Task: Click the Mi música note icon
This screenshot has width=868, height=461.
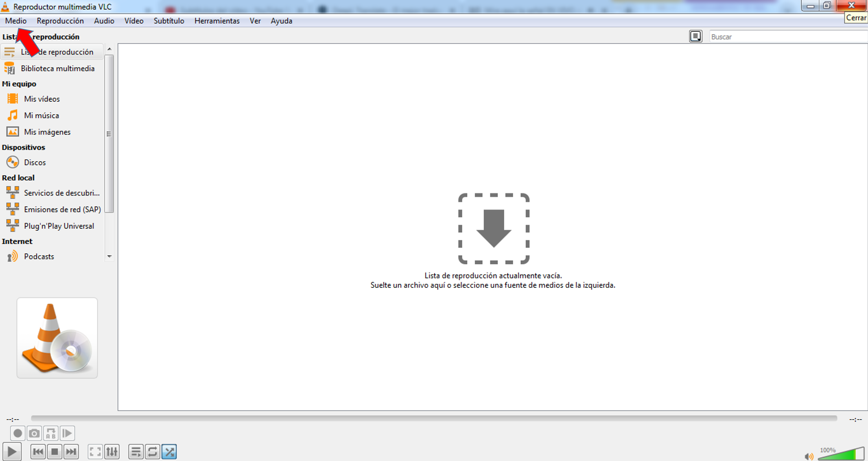Action: 13,115
